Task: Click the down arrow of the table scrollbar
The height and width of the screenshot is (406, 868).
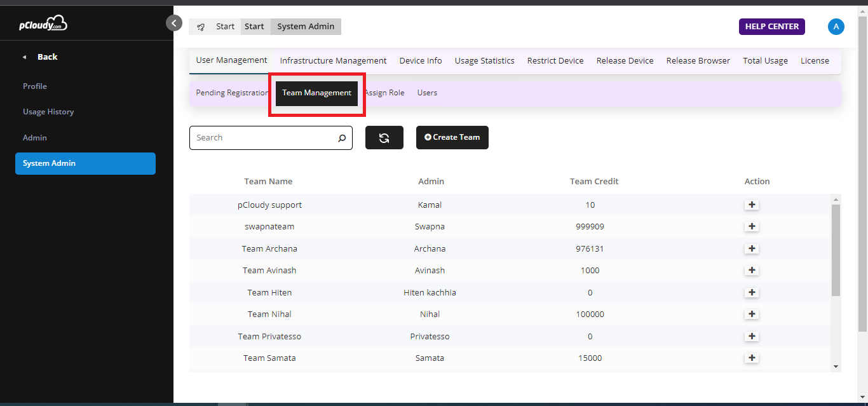Action: [x=836, y=367]
